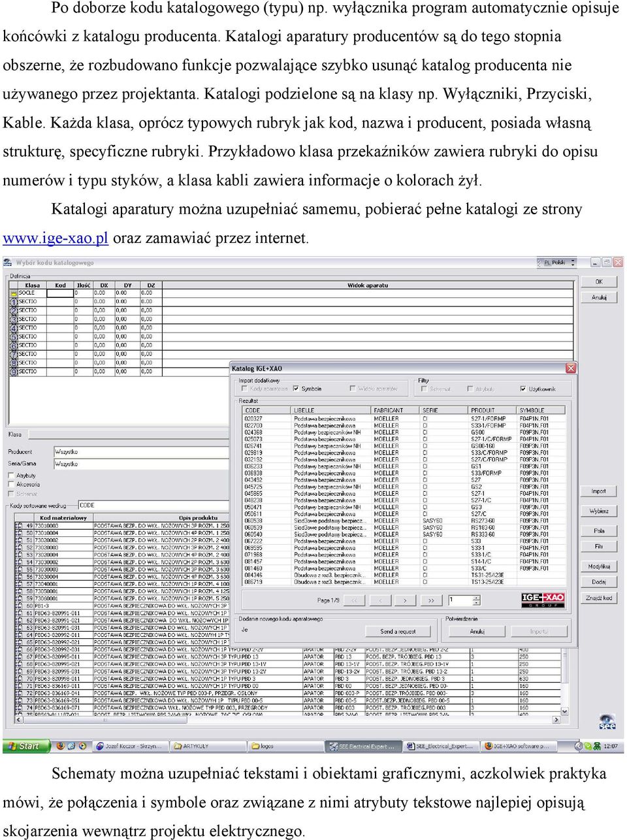Select catalog row with code 020327
627x840 pixels.
pyautogui.click(x=404, y=419)
